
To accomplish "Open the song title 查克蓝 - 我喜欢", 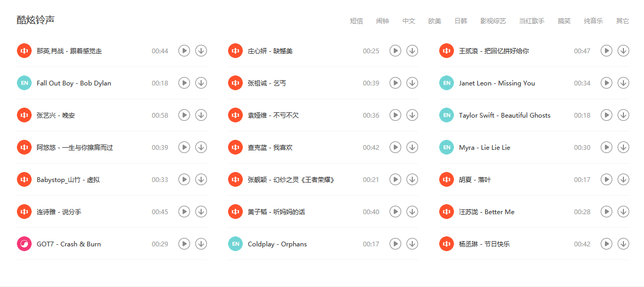I will tap(270, 148).
